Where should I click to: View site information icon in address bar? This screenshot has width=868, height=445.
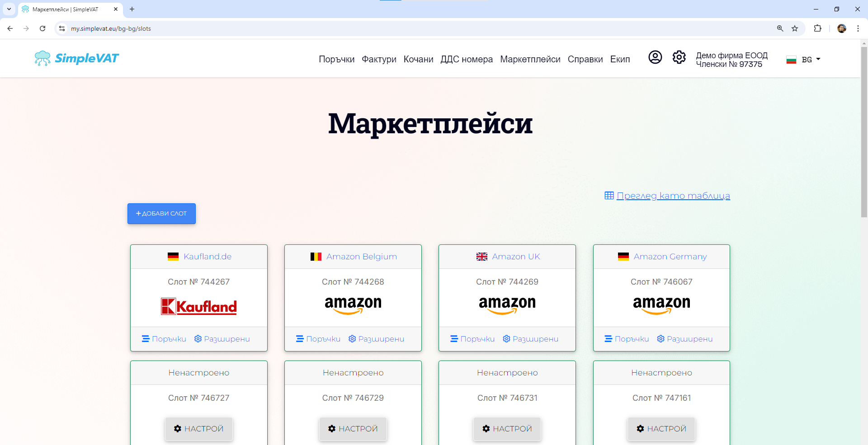point(62,28)
